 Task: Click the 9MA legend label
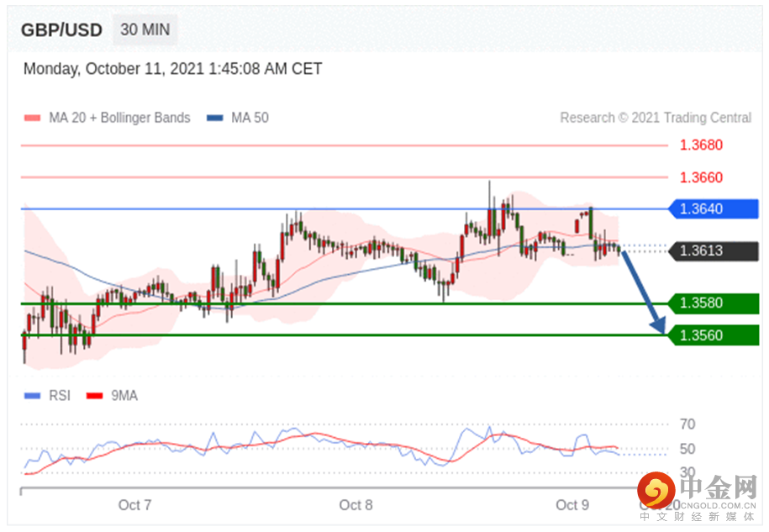tap(124, 396)
